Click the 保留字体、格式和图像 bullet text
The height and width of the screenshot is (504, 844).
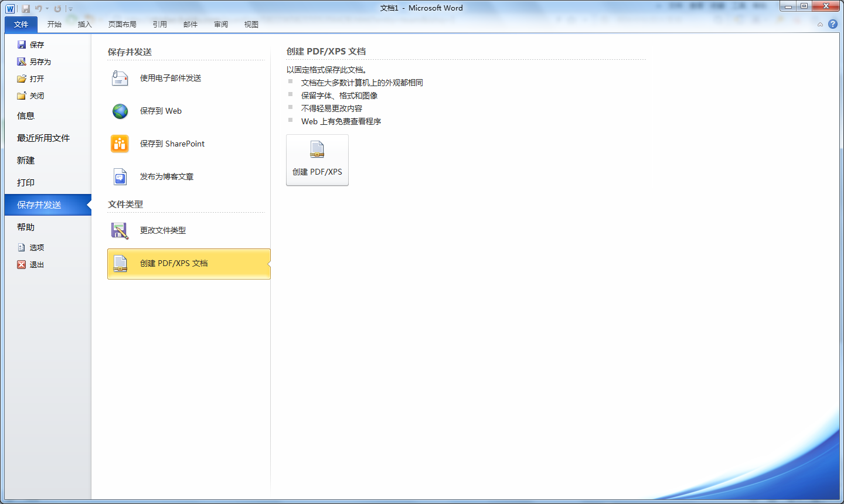coord(339,96)
